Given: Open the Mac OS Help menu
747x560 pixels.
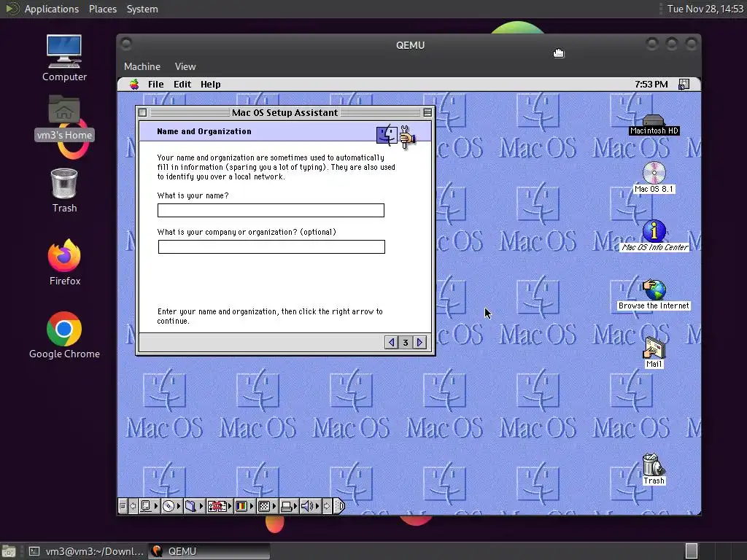Looking at the screenshot, I should 210,85.
